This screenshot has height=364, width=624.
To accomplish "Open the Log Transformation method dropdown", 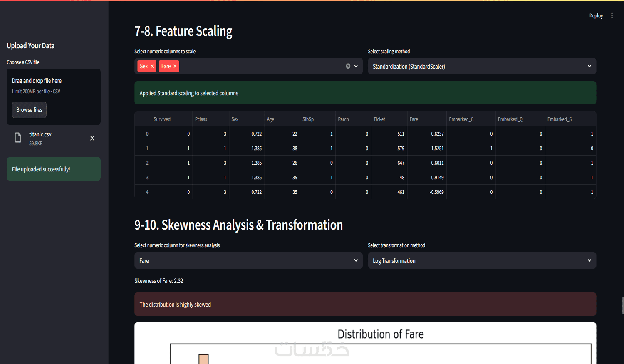I will pos(482,261).
